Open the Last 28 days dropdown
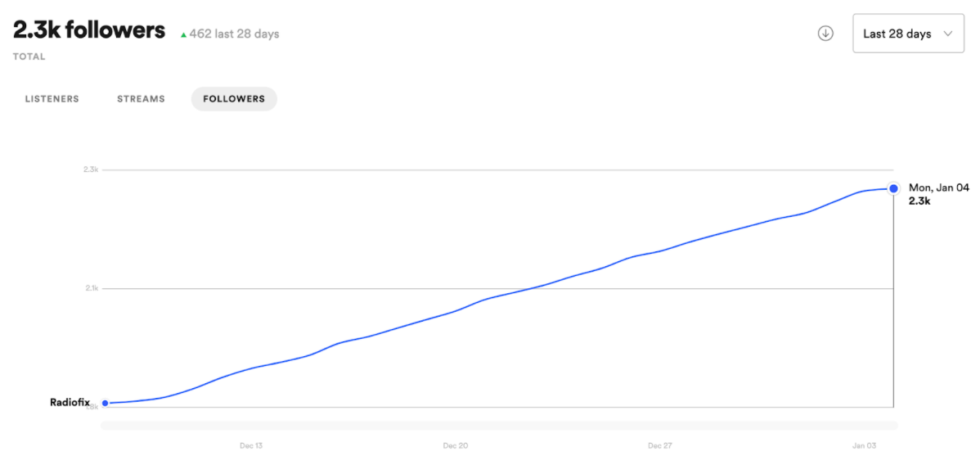The height and width of the screenshot is (465, 980). click(x=908, y=34)
